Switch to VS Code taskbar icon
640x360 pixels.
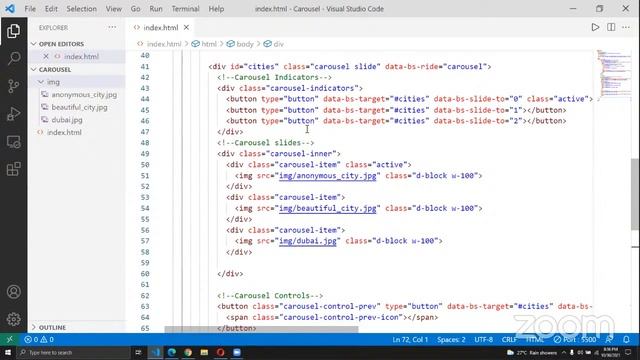[155, 352]
